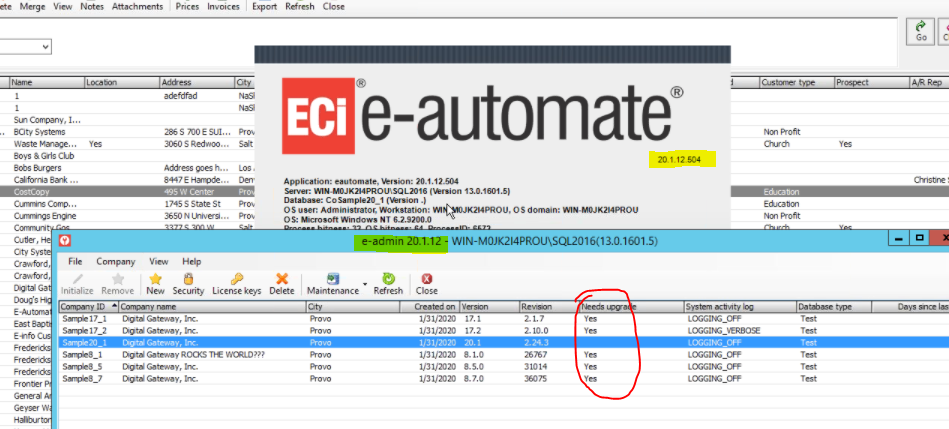The image size is (949, 429).
Task: Sort customers by the Location column header
Action: [x=122, y=82]
